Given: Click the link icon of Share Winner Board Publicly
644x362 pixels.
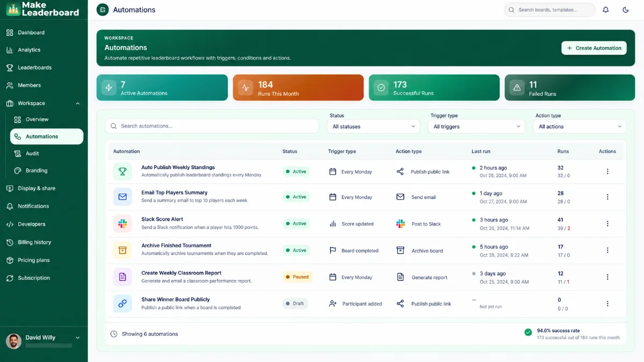Looking at the screenshot, I should (x=122, y=304).
